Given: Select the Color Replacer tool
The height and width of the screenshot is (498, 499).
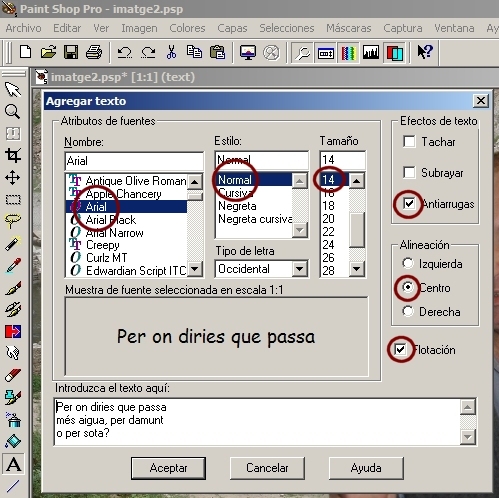Looking at the screenshot, I should [x=13, y=331].
